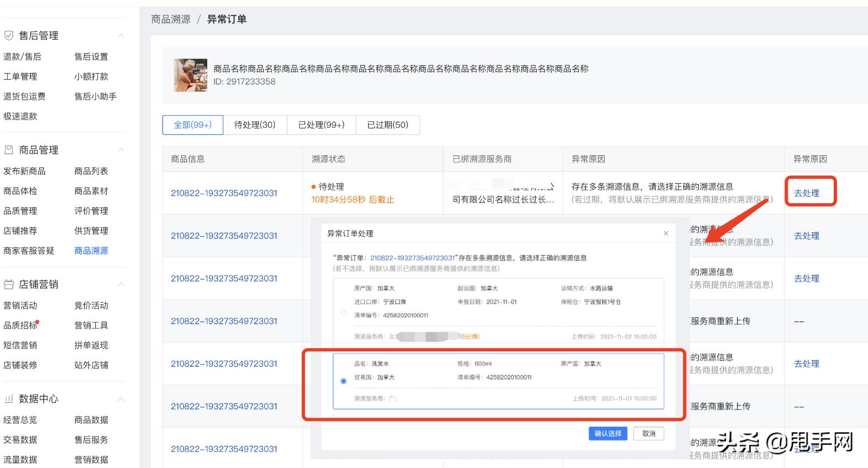Image resolution: width=868 pixels, height=468 pixels.
Task: Click product ID 2917233358 text
Action: pyautogui.click(x=244, y=81)
